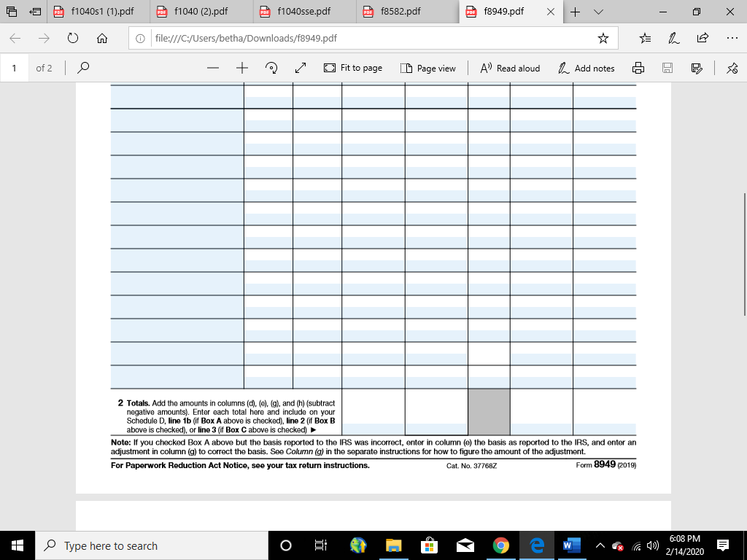Share this page
This screenshot has height=560, width=747.
703,38
